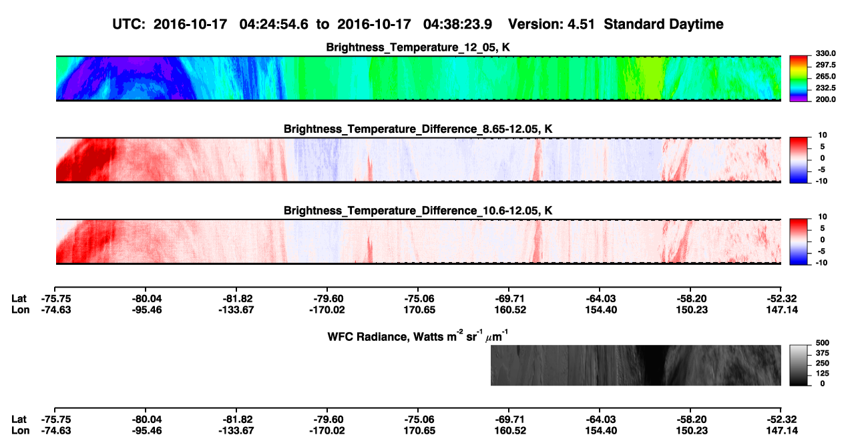Click the 200.0 colorbar tick label
Viewport: 868px width, 445px height.
[826, 99]
